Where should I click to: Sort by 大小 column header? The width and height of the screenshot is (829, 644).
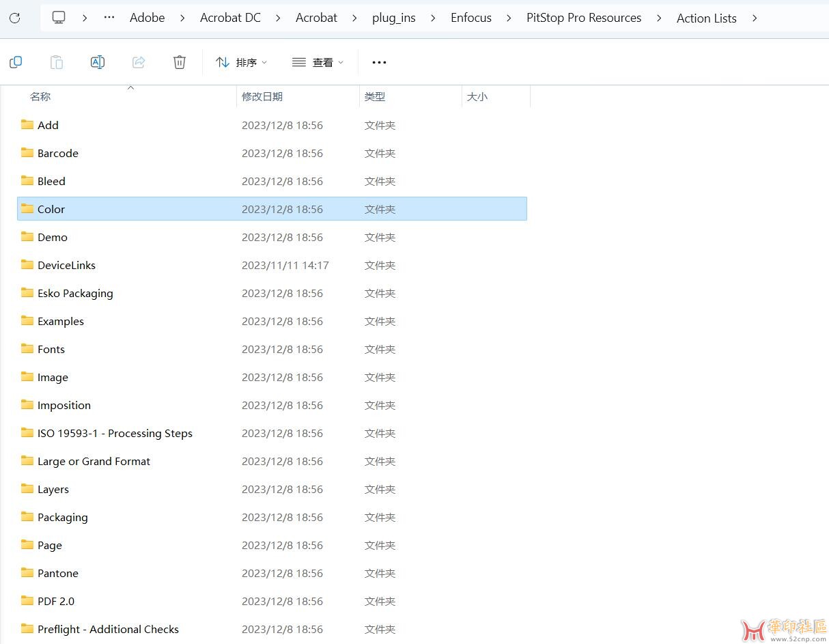tap(477, 97)
